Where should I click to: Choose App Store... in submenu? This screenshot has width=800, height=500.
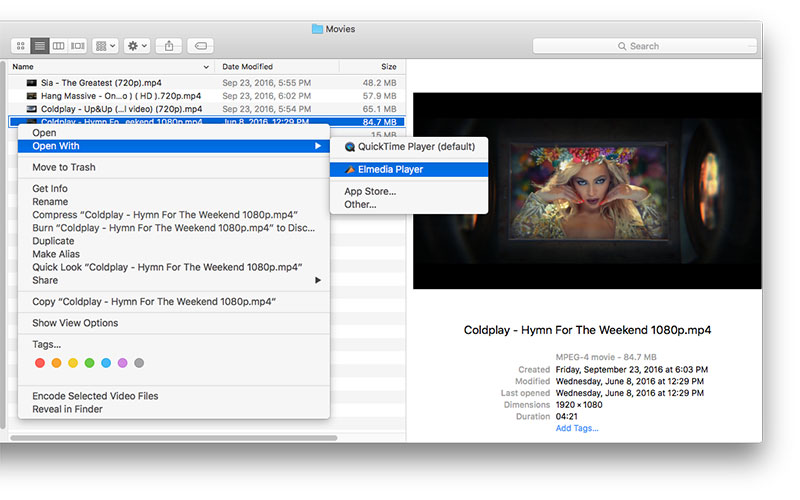click(409, 191)
